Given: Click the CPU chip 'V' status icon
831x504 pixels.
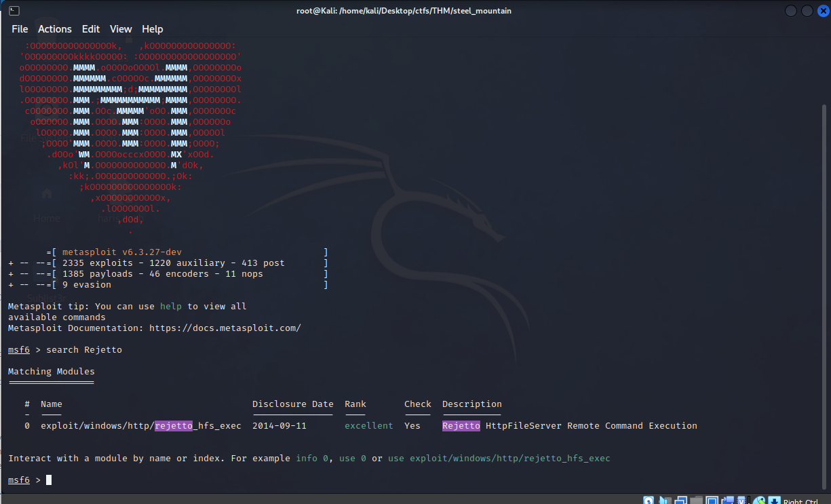Looking at the screenshot, I should coord(742,501).
